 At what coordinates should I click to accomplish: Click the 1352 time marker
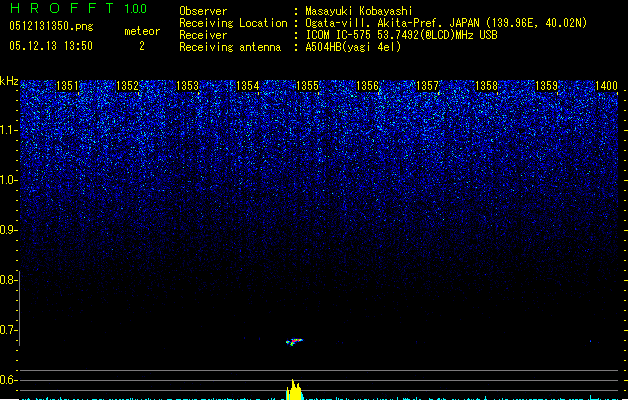coord(127,86)
